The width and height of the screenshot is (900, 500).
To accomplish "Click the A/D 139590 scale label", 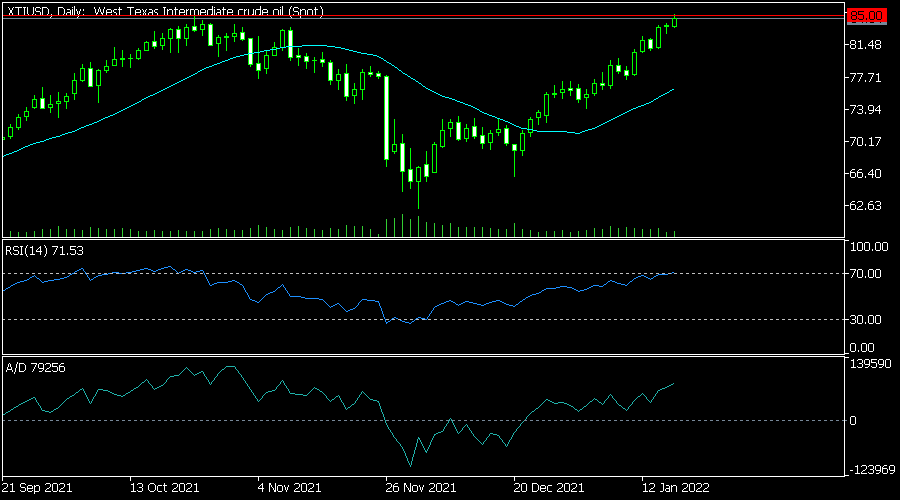I will (x=871, y=364).
